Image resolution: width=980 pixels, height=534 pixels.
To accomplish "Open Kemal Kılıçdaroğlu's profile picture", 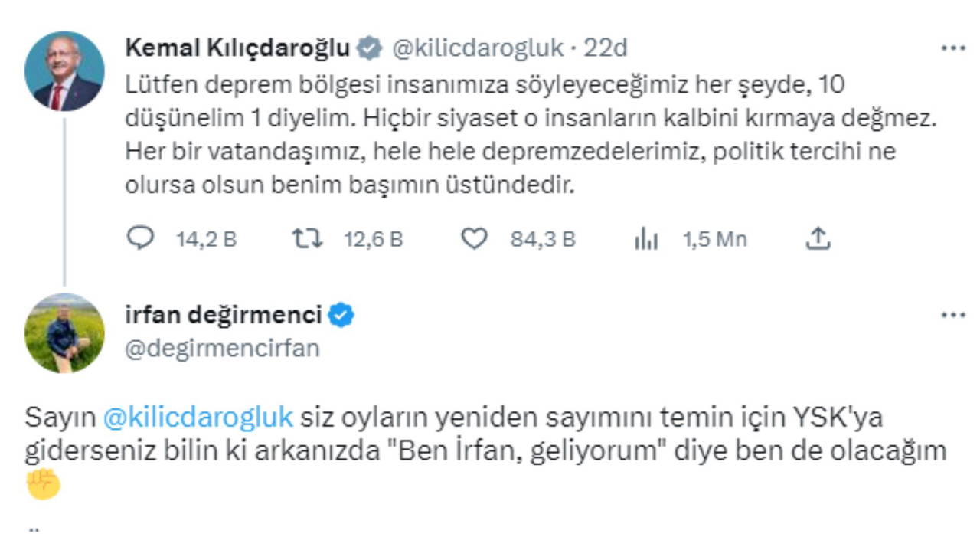I will pos(64,71).
